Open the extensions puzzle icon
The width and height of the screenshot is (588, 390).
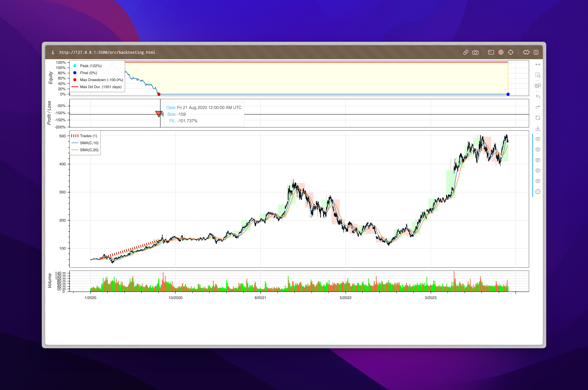526,53
